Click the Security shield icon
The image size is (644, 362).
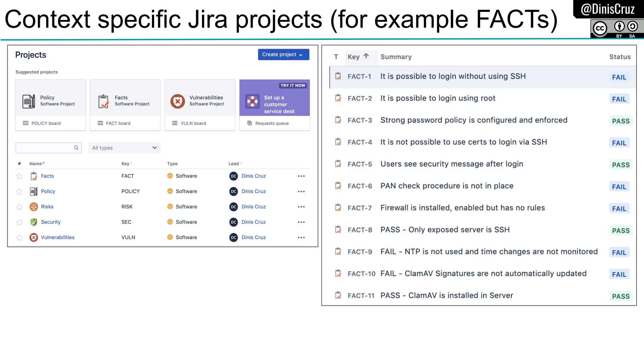pos(34,222)
